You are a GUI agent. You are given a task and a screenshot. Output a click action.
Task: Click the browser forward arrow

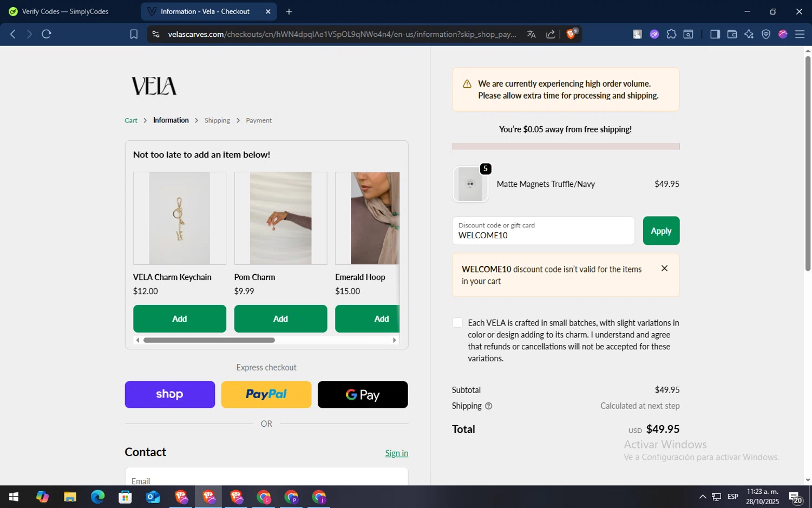point(29,34)
